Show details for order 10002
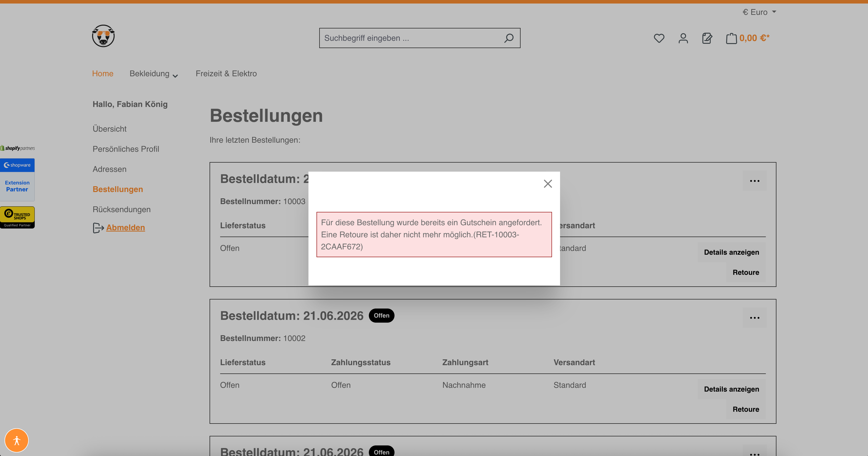Viewport: 868px width, 456px height. (732, 389)
